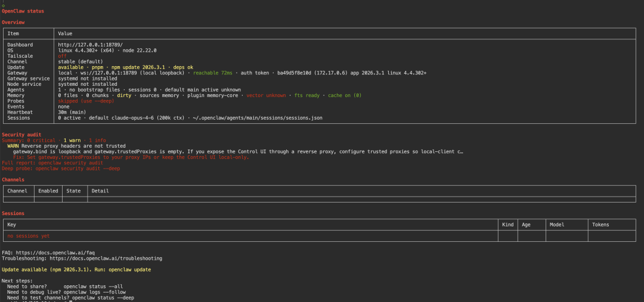Image resolution: width=644 pixels, height=302 pixels.
Task: Select the "Security audit" heading
Action: 22,135
